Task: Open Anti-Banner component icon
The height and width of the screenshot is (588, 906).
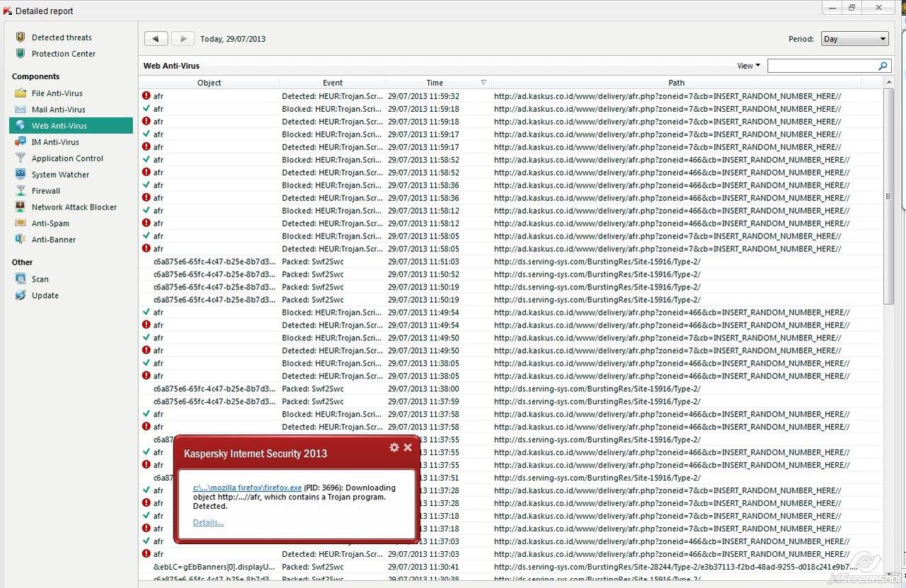Action: pos(21,240)
